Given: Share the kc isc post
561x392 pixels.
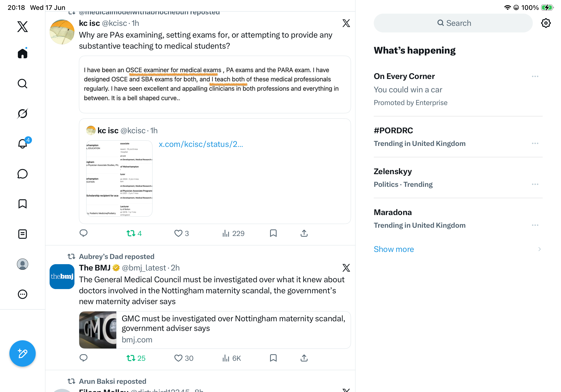Looking at the screenshot, I should click(304, 233).
